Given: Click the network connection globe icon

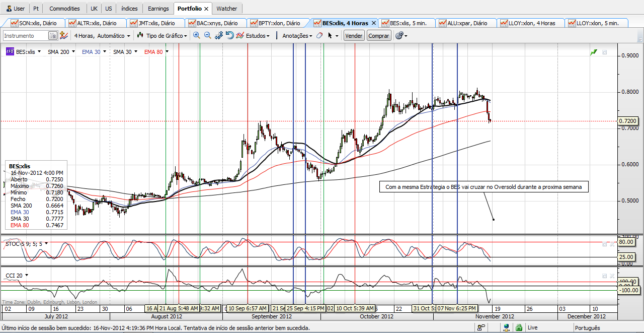Looking at the screenshot, I should (x=506, y=327).
